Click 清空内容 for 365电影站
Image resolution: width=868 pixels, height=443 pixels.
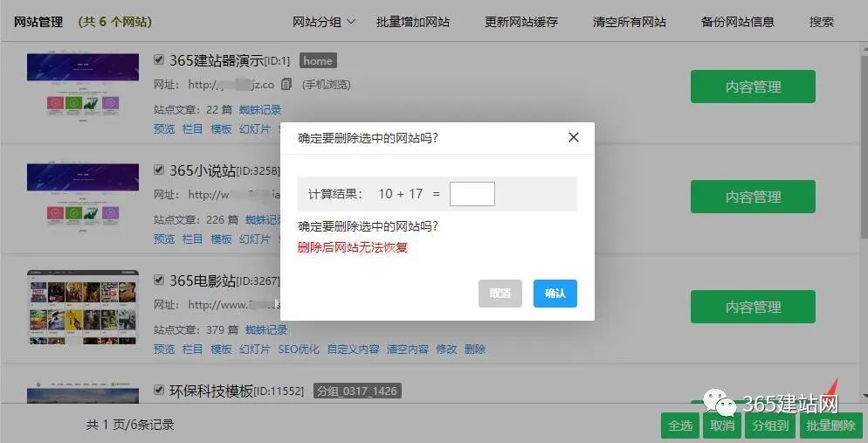pos(408,350)
